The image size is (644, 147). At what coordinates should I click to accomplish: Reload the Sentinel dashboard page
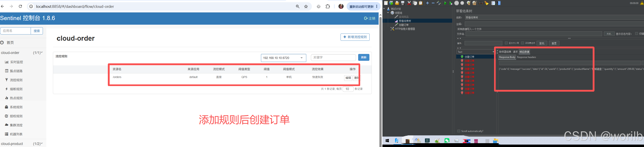tap(20, 6)
